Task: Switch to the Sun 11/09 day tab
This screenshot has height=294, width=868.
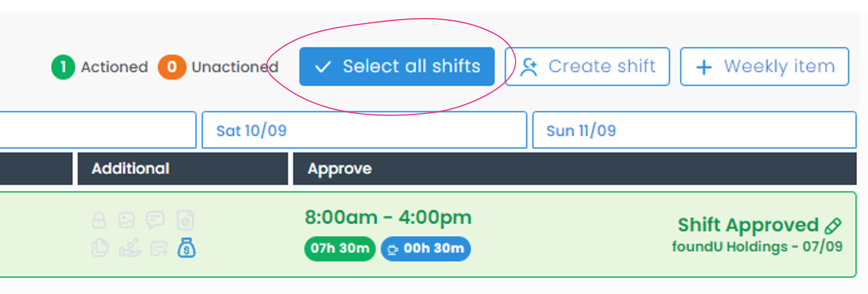Action: (694, 130)
